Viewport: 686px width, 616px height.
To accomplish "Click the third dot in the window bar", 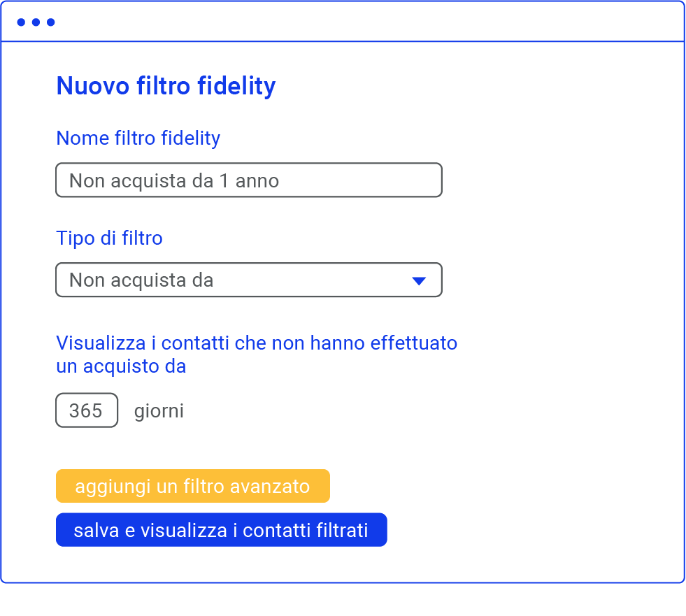I will pos(50,22).
